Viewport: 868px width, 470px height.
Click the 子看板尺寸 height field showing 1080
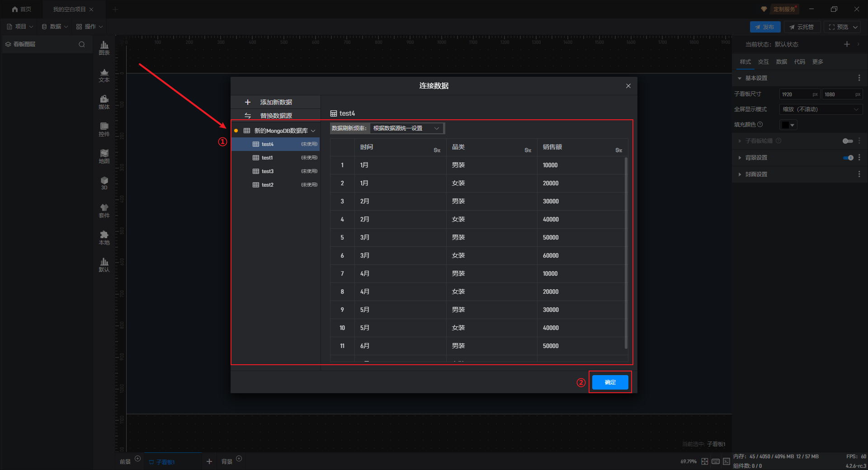coord(842,94)
